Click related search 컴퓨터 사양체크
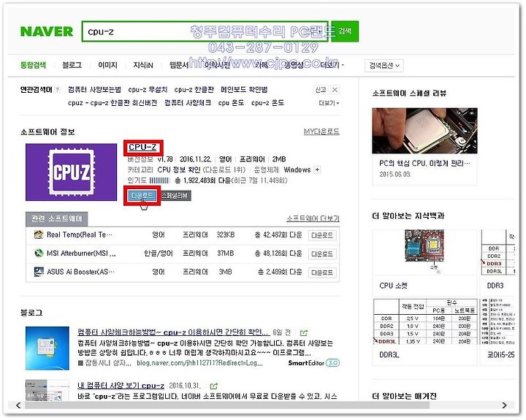 click(x=188, y=103)
